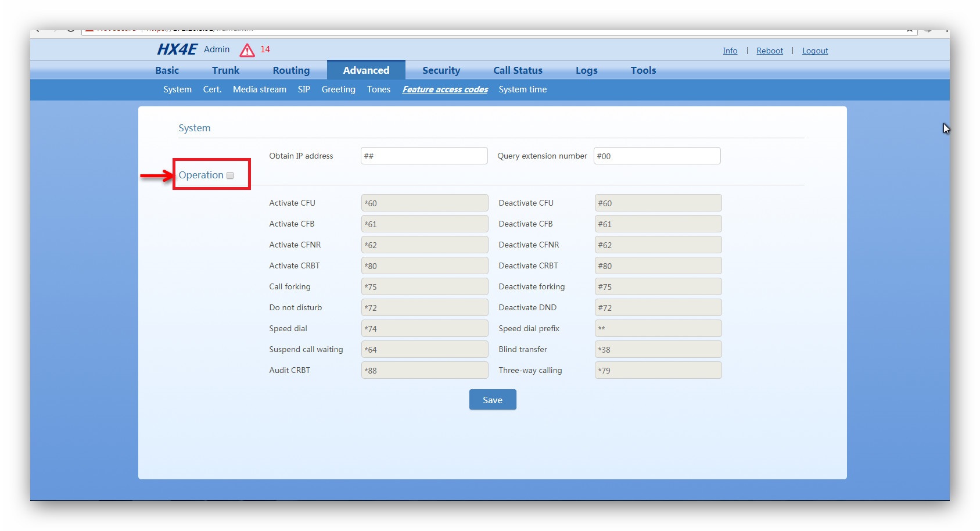Open the Greeting settings page
The image size is (980, 531).
tap(338, 89)
